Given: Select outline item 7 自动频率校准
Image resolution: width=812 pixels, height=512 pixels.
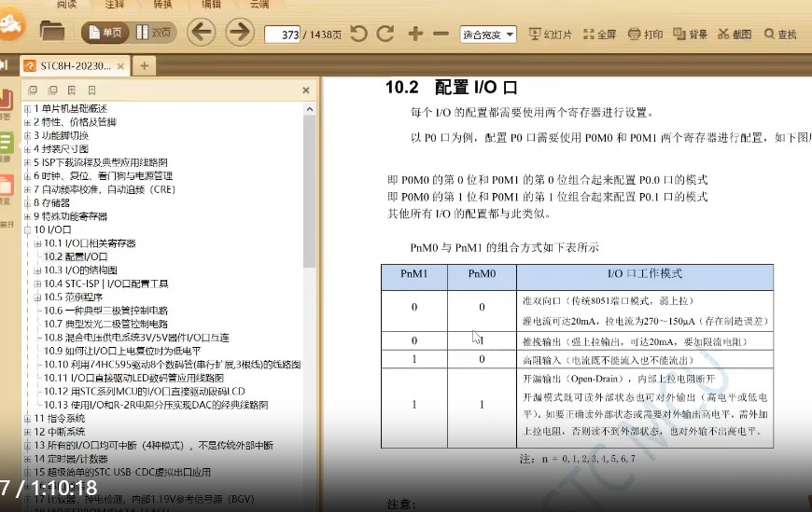Looking at the screenshot, I should (105, 189).
